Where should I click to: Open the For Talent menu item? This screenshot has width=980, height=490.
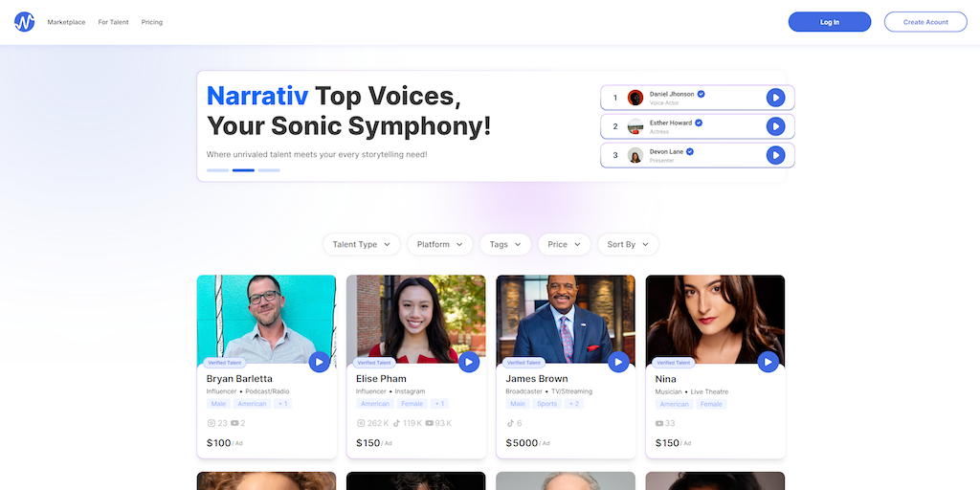(113, 22)
